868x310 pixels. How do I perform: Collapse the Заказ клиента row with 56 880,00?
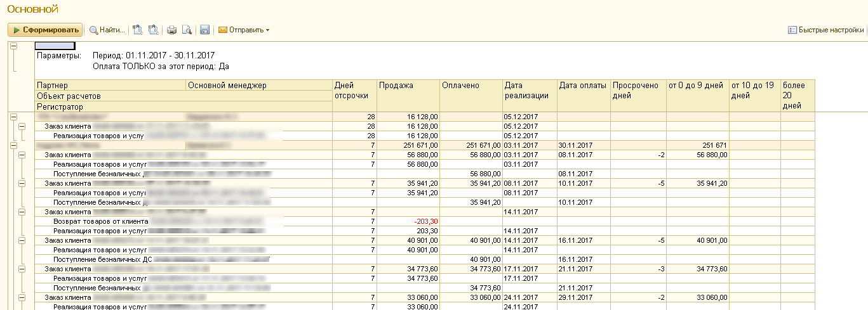pos(22,155)
